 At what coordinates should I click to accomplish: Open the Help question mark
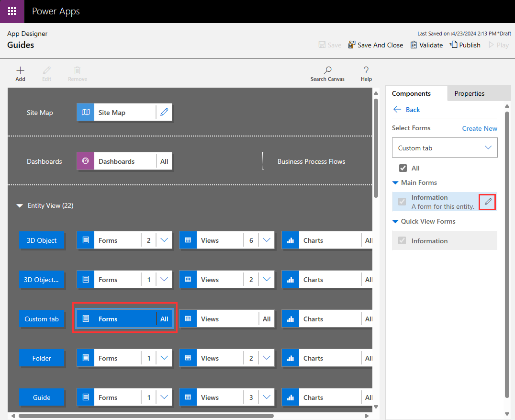(366, 70)
